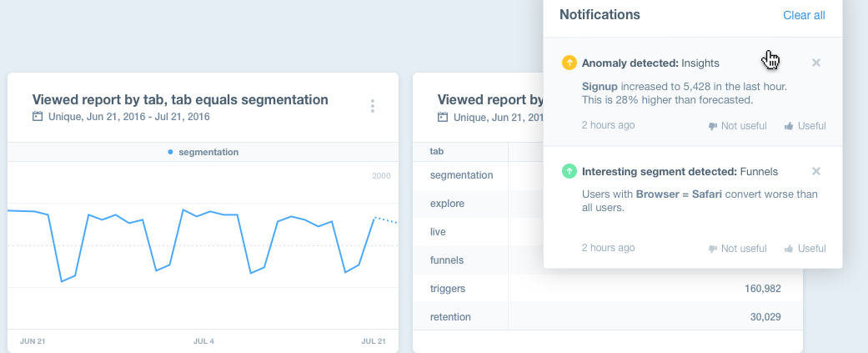Screen dimensions: 868x353
Task: Select the explore row in the table
Action: (447, 203)
